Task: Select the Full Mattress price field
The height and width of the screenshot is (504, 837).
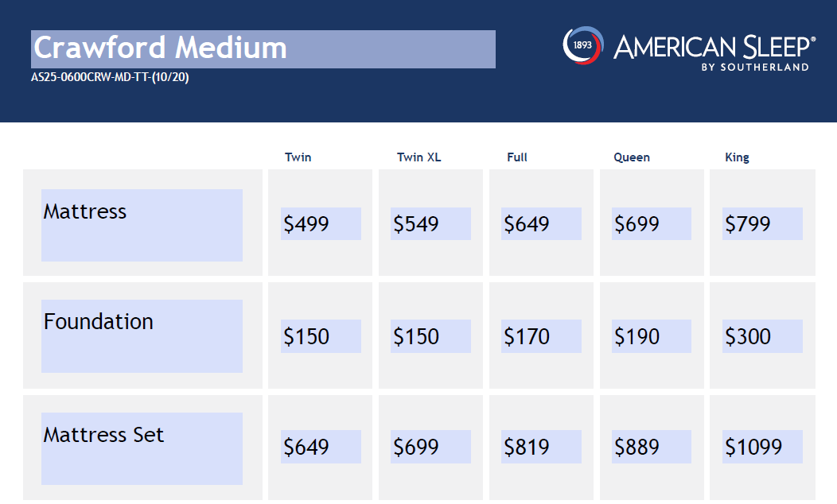Action: point(541,224)
